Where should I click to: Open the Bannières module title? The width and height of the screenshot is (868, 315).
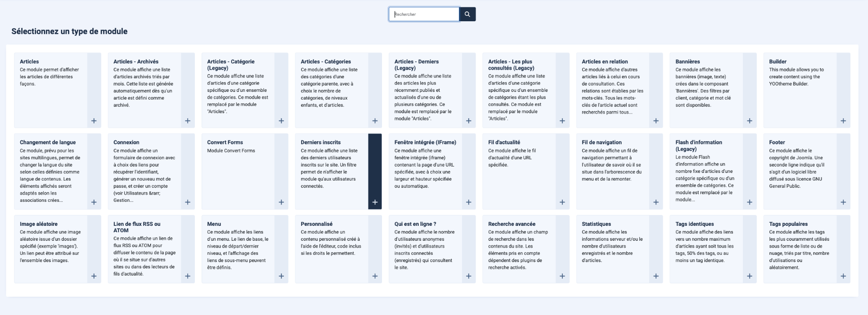click(x=688, y=62)
